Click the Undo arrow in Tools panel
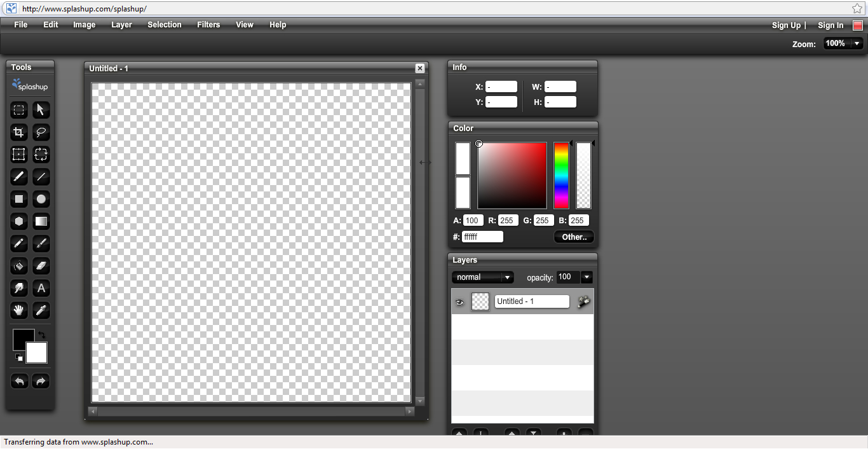The image size is (868, 449). coord(20,382)
